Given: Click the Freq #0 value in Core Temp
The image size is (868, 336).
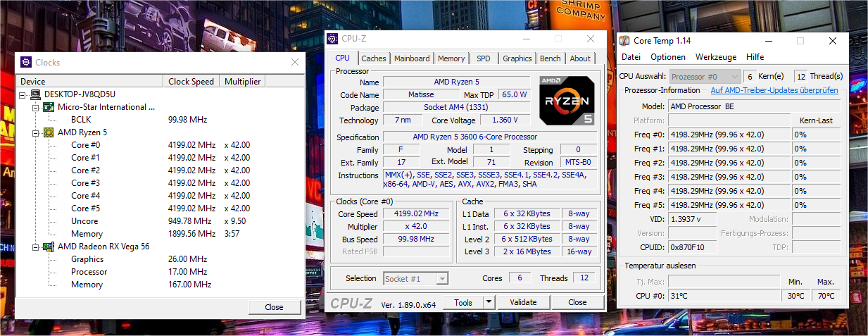Looking at the screenshot, I should tap(729, 135).
